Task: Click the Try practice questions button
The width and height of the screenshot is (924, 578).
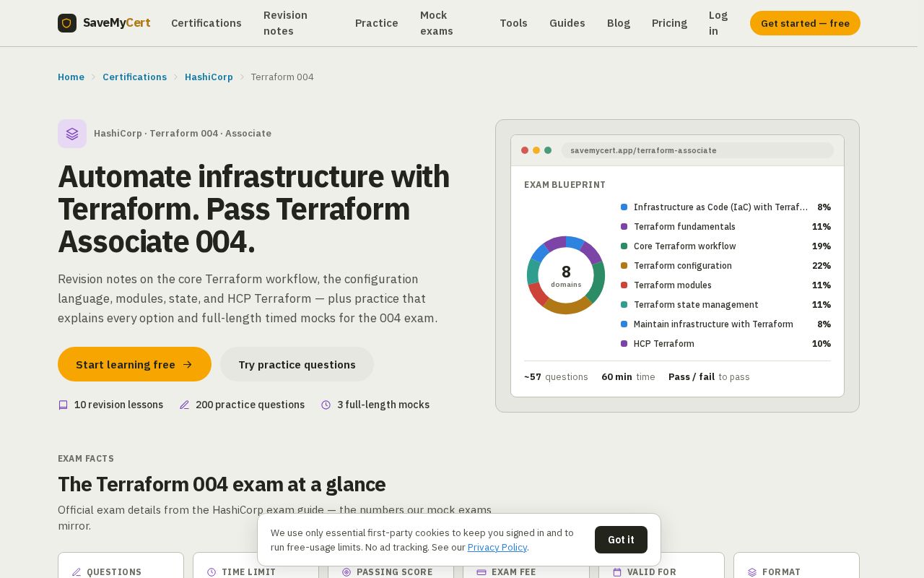Action: point(297,364)
